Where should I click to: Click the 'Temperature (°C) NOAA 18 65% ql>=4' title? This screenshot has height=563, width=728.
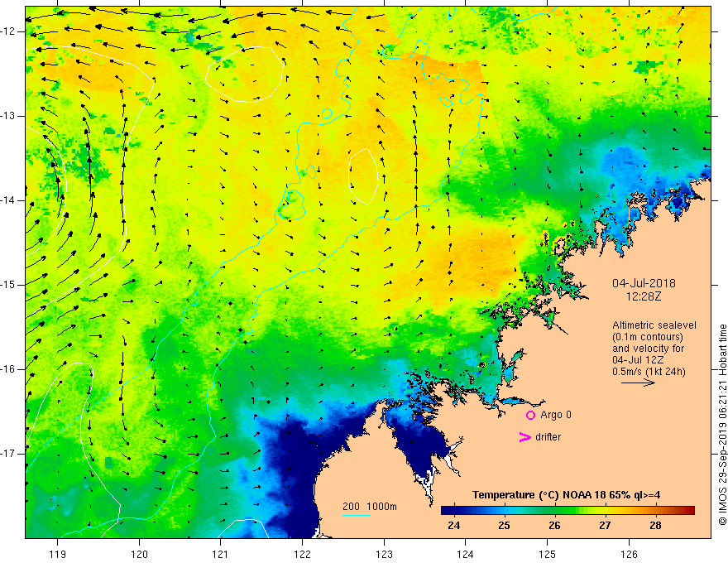coord(567,495)
